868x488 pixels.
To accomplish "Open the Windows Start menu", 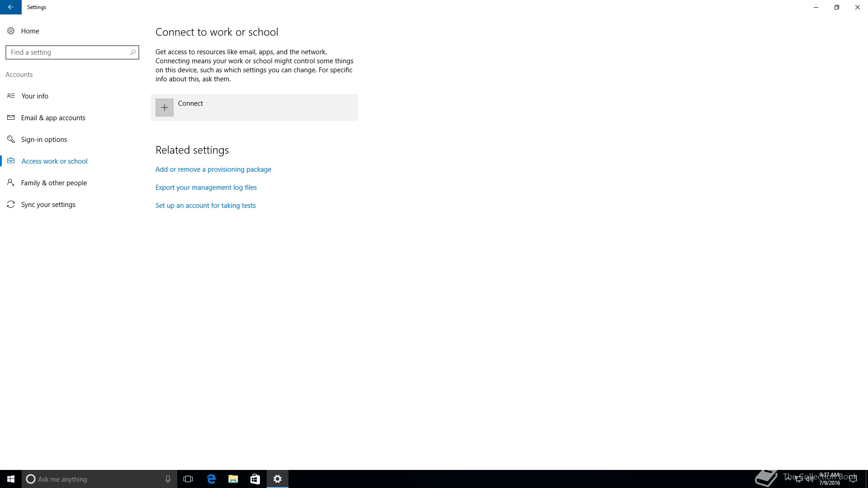I will (x=11, y=479).
